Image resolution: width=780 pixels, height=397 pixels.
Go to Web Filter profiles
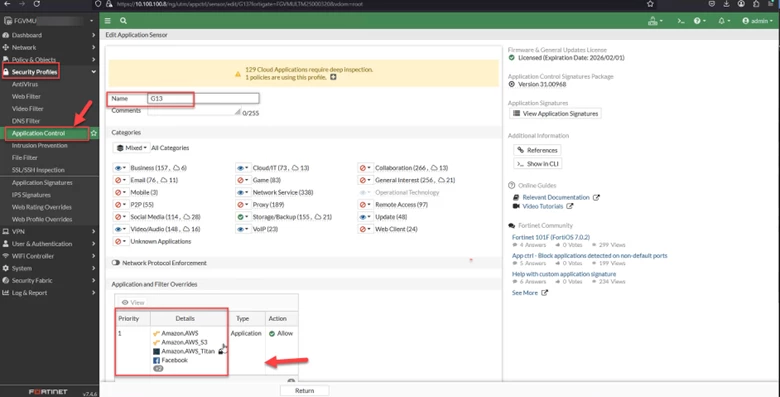26,97
